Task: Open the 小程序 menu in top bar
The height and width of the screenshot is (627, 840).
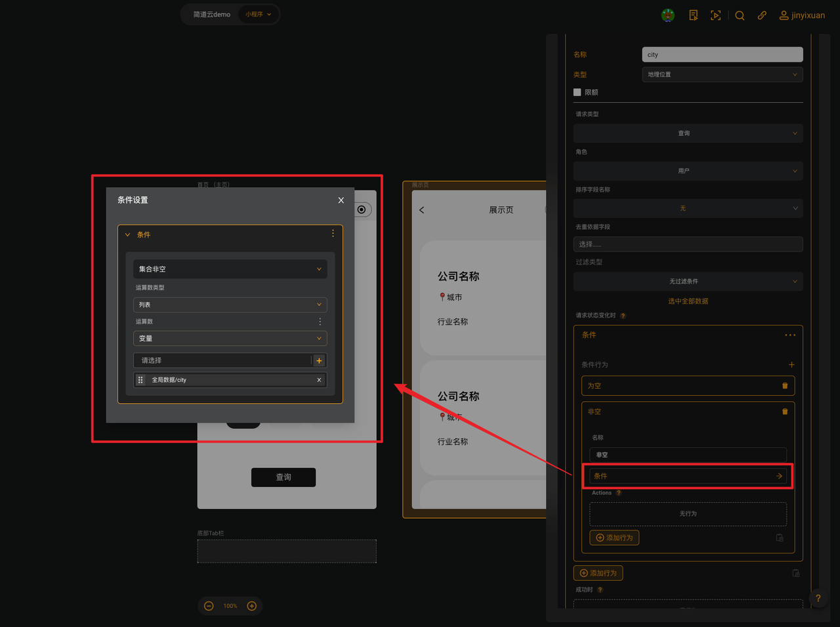Action: tap(258, 14)
